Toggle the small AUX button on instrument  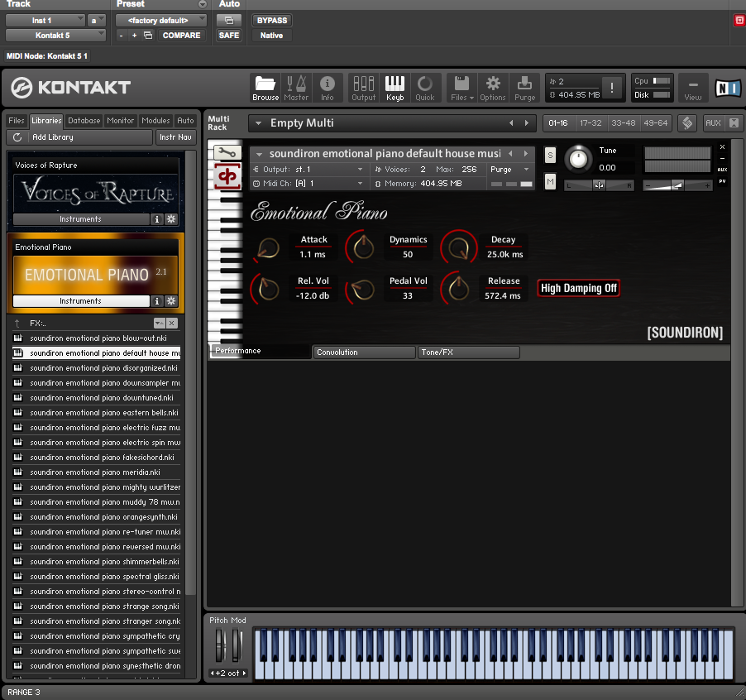point(722,170)
